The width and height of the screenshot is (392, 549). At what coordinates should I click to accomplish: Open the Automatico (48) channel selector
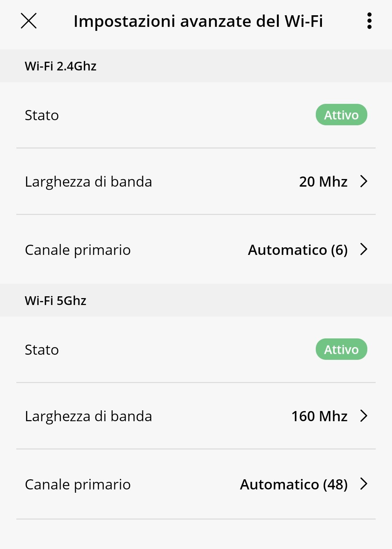[294, 484]
